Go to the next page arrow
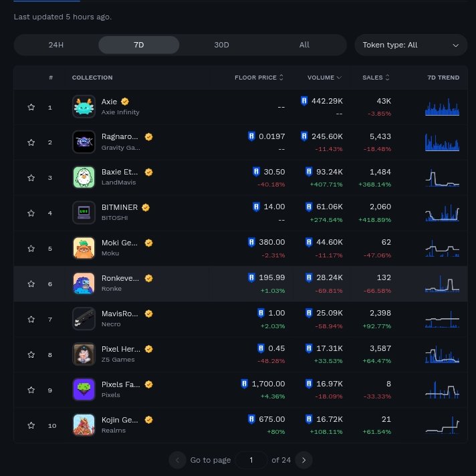The image size is (476, 476). click(x=304, y=460)
